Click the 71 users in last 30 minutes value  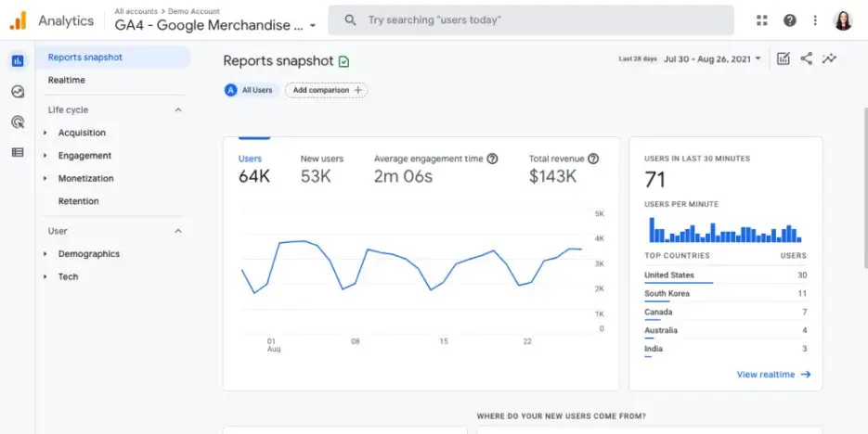[x=654, y=180]
